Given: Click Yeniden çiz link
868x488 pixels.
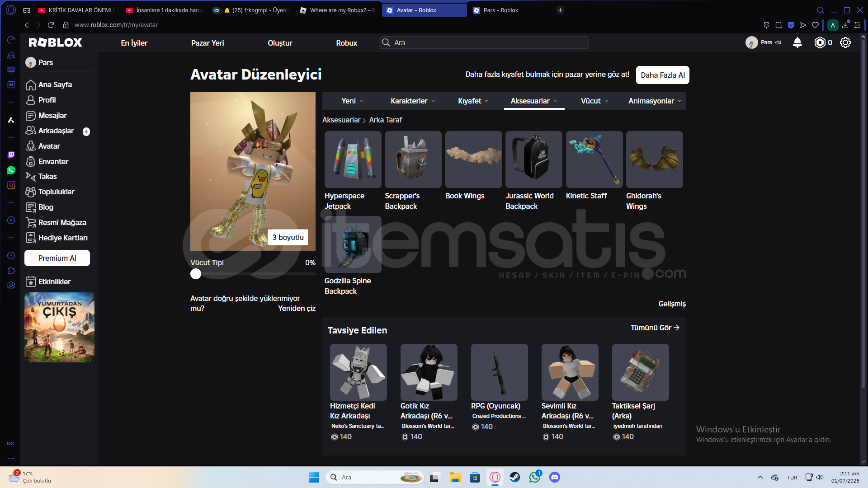Looking at the screenshot, I should click(297, 308).
